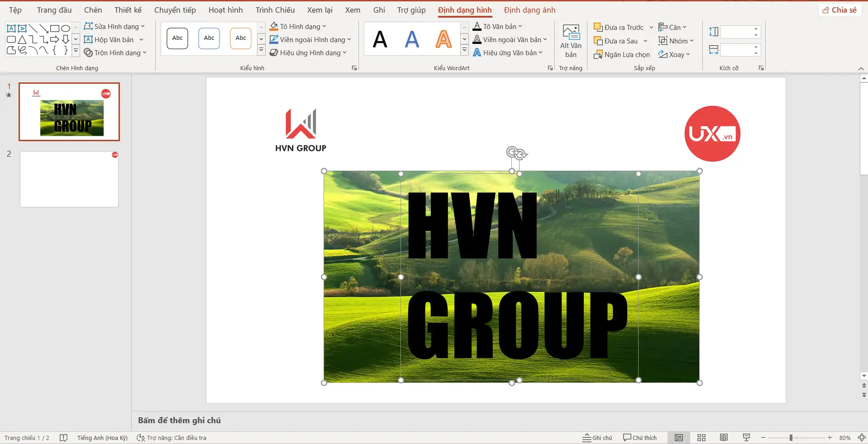The image size is (868, 444).
Task: Switch to normal view in status bar
Action: pos(678,438)
